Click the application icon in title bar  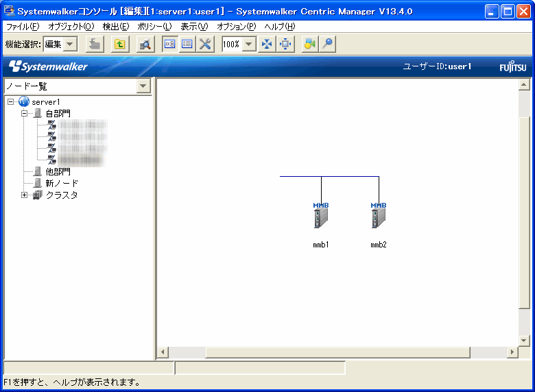point(10,11)
